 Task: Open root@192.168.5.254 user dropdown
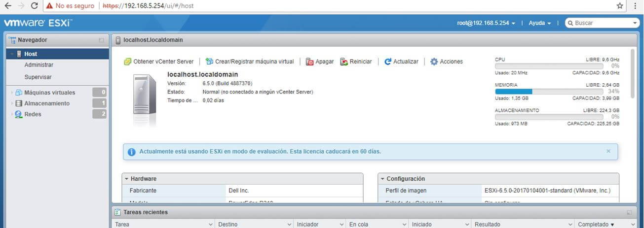486,23
